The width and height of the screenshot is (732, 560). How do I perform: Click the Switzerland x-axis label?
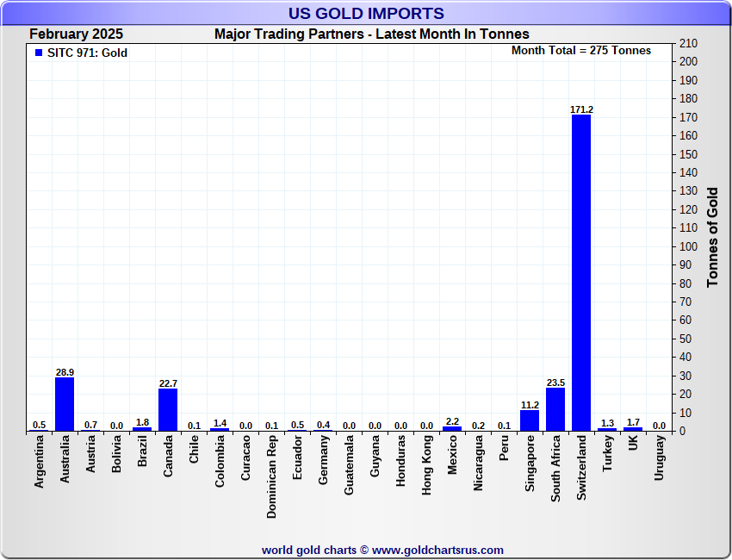point(581,464)
